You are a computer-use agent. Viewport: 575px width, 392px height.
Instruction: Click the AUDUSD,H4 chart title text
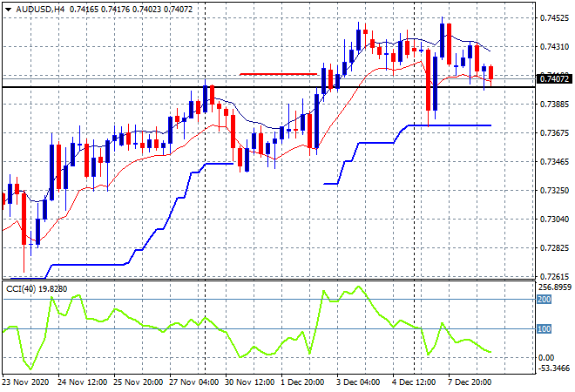(40, 10)
